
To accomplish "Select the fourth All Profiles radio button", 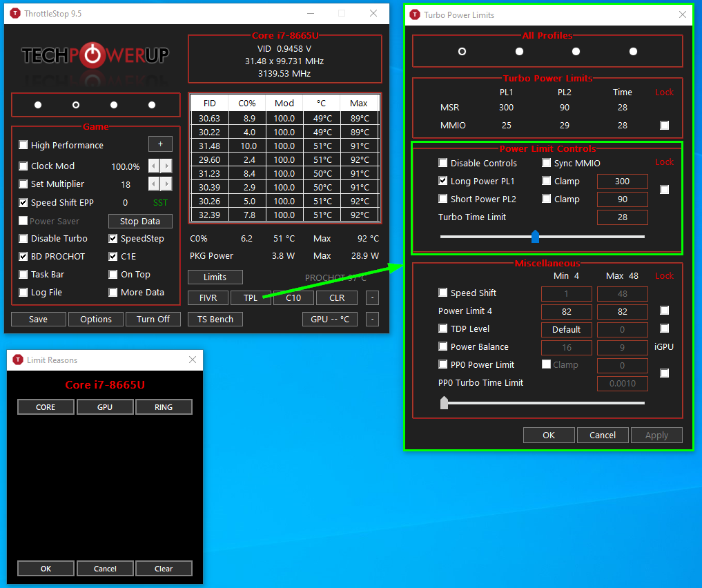I will coord(633,52).
